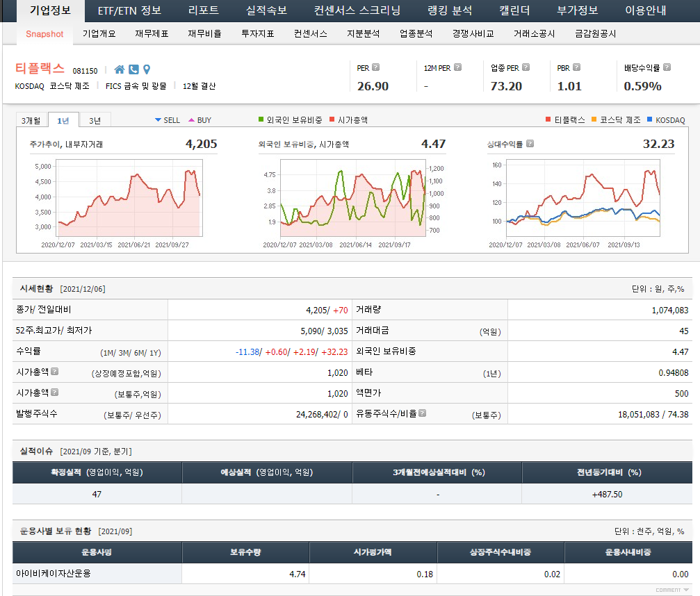Open help icon beside 시가총액 (상장예정포함)
The image size is (700, 596).
click(54, 371)
